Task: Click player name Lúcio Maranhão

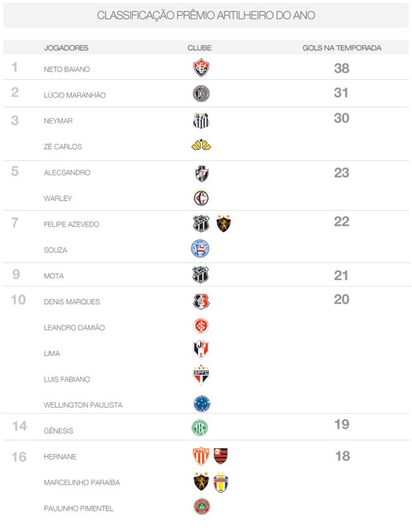Action: point(74,95)
